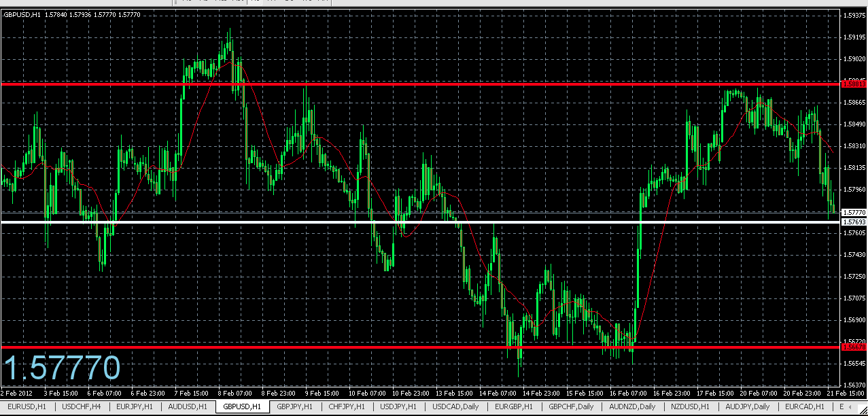Image resolution: width=868 pixels, height=416 pixels.
Task: Select the lower red horizontal support line
Action: [420, 347]
